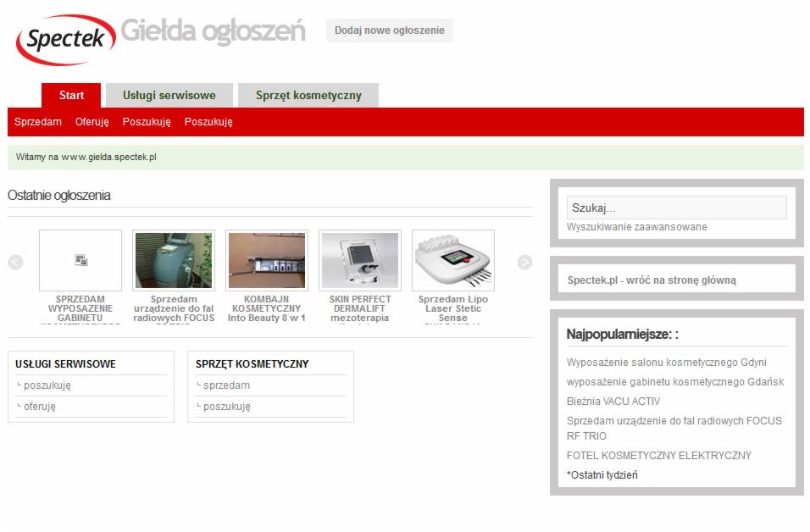Open Wyszukiwanie zaawansowane link
The width and height of the screenshot is (810, 532).
click(x=636, y=227)
